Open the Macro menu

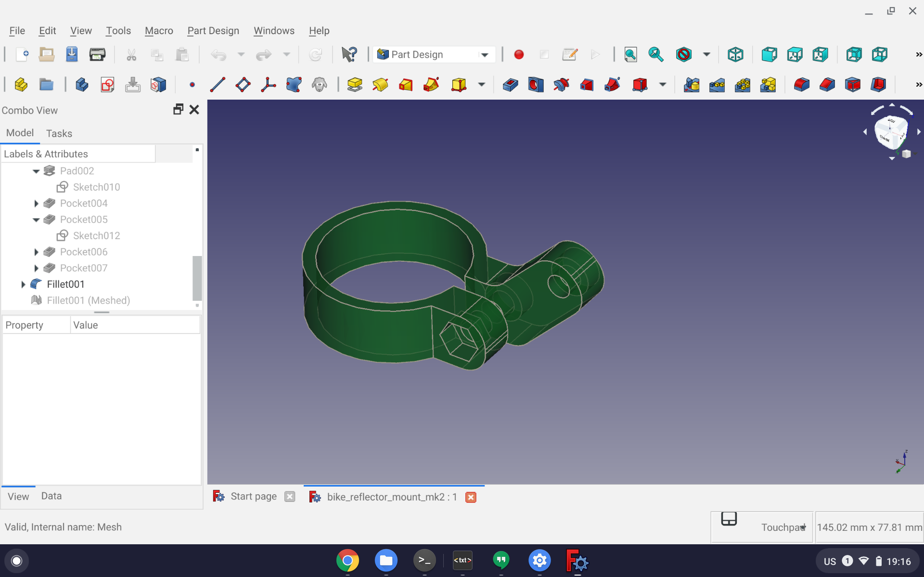(x=159, y=31)
